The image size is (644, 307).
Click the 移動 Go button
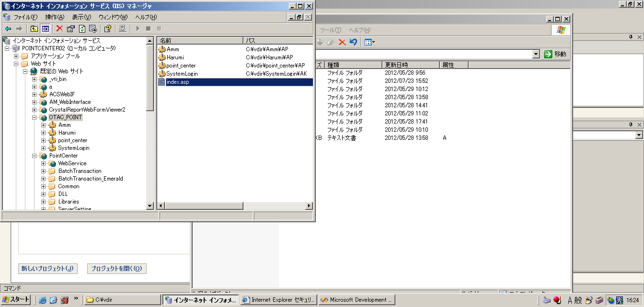(556, 54)
